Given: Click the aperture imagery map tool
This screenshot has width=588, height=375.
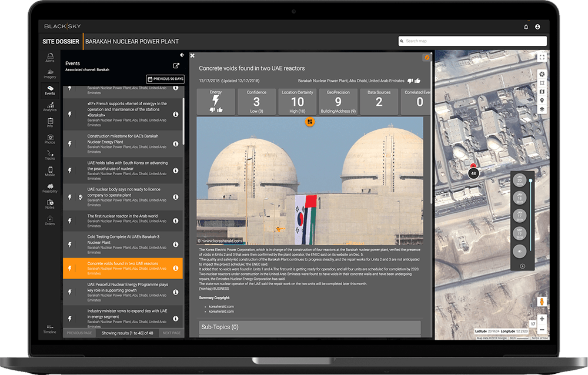Looking at the screenshot, I should [542, 74].
